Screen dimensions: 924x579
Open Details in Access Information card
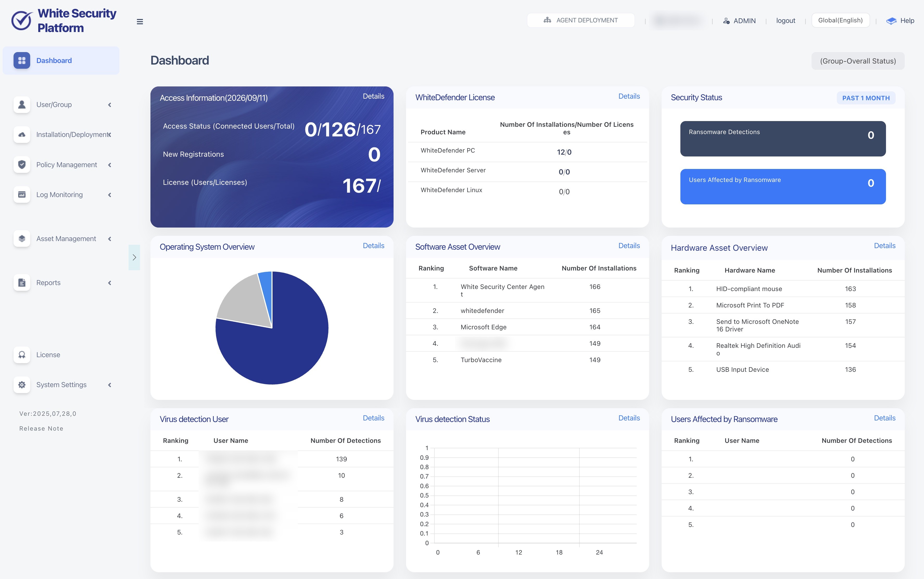[x=373, y=96]
